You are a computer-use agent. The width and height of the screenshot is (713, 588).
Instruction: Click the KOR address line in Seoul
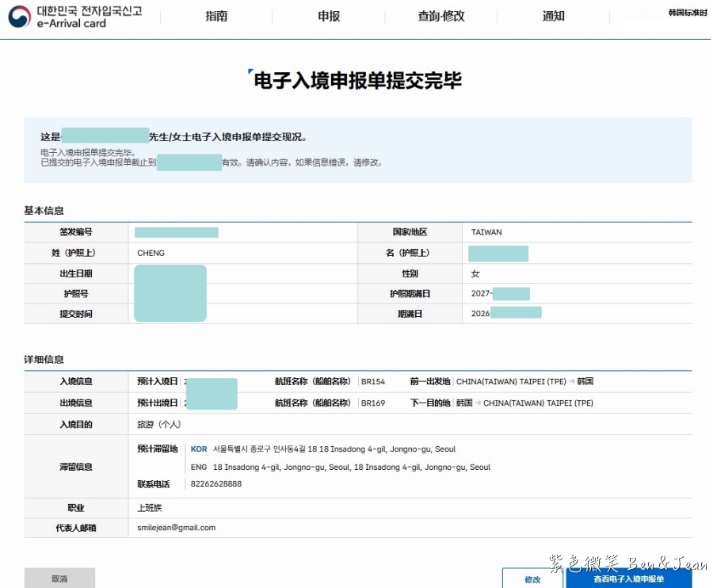pos(325,449)
